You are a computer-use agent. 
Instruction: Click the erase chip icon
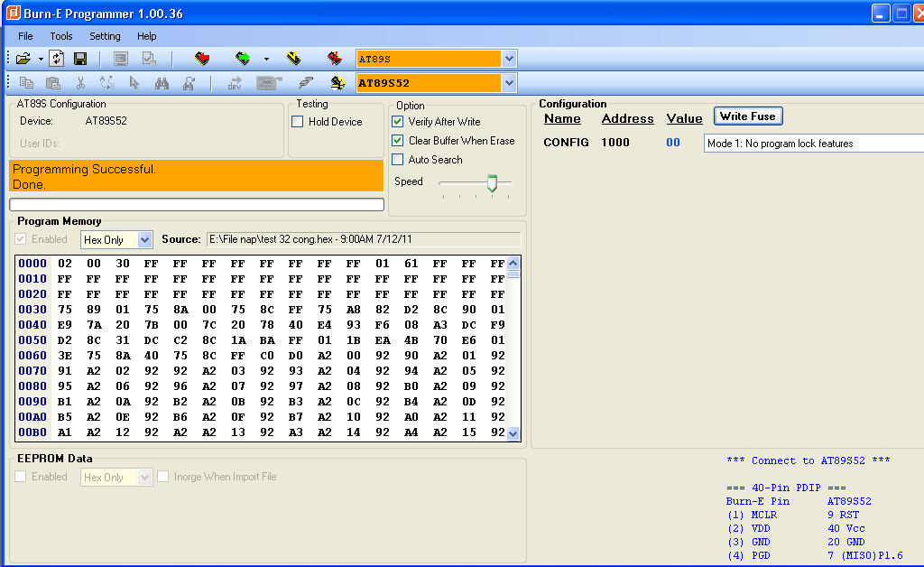(335, 59)
